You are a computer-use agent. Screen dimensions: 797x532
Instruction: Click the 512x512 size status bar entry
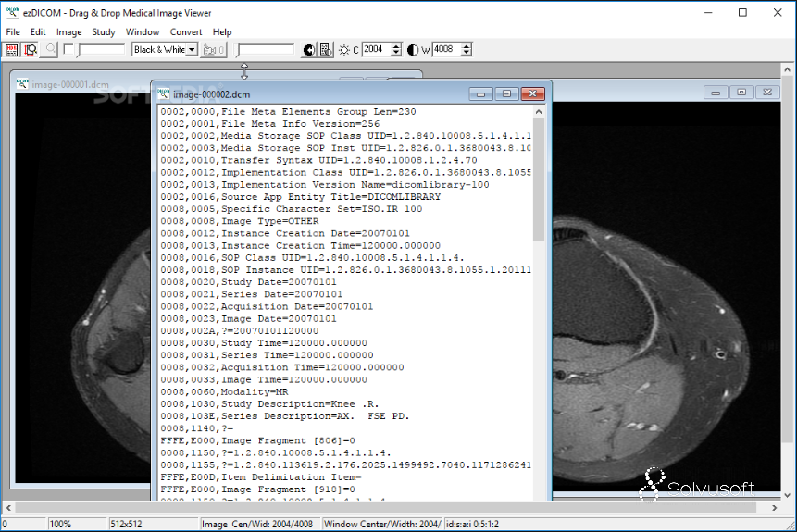click(153, 524)
